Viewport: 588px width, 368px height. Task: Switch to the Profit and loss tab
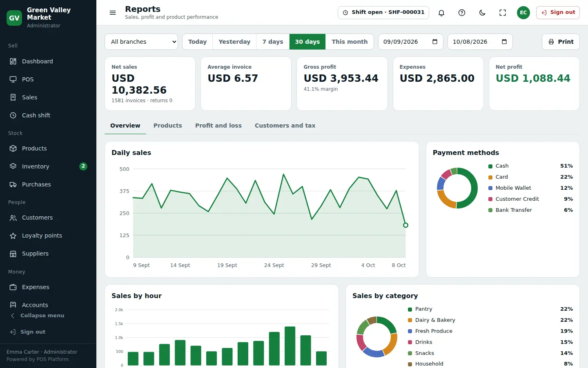(x=218, y=126)
